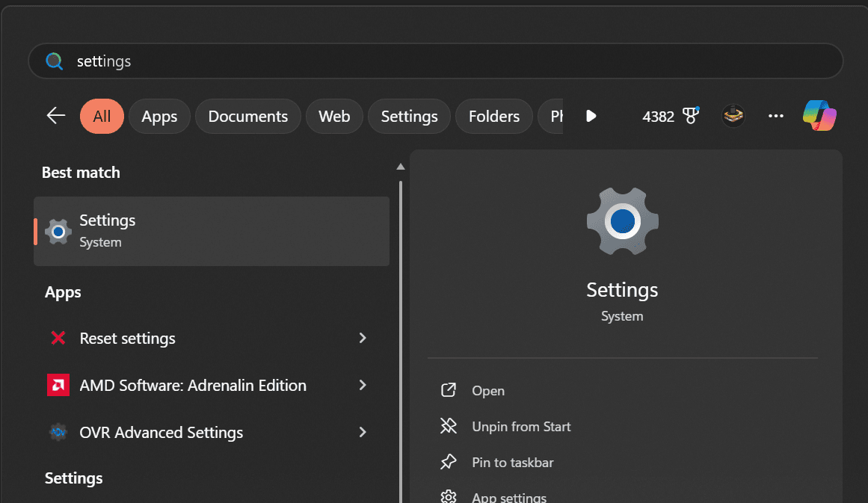Open AMD Software: Adrenalin Edition
This screenshot has height=503, width=868.
pyautogui.click(x=193, y=385)
